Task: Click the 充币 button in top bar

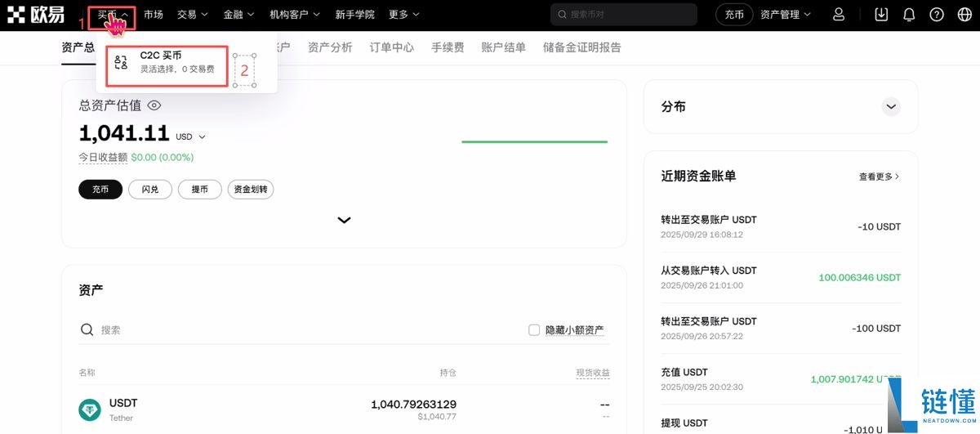Action: click(734, 15)
